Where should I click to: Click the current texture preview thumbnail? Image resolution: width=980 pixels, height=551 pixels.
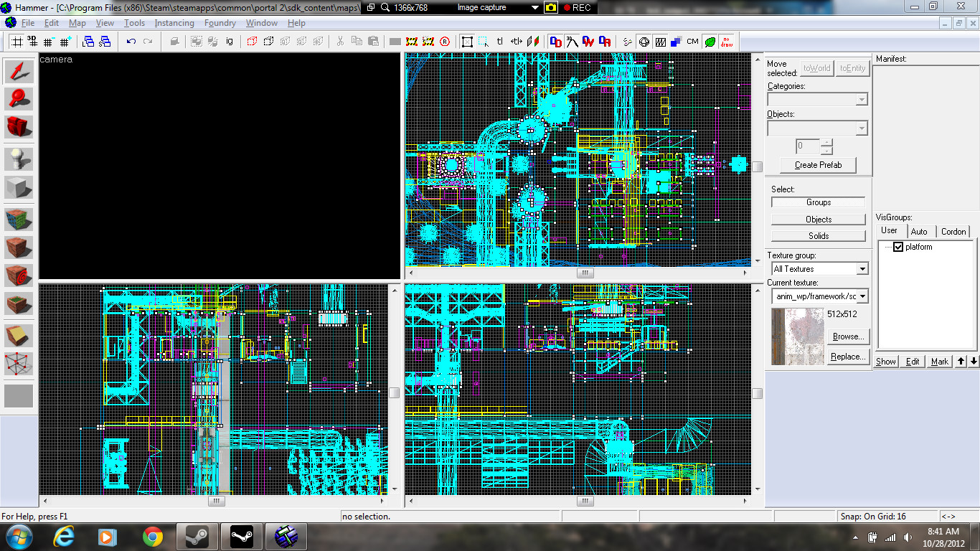[798, 336]
